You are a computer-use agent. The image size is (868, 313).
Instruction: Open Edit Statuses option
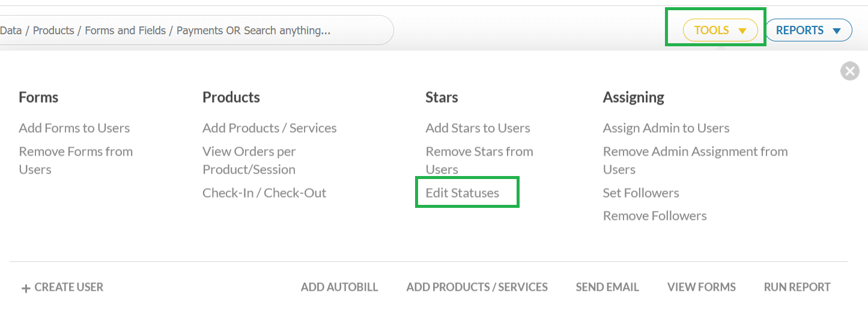coord(463,193)
